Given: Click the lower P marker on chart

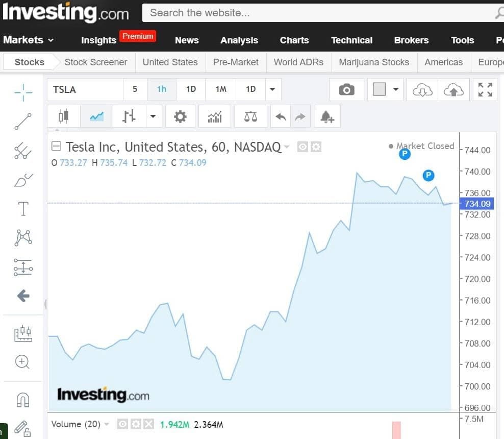Looking at the screenshot, I should (428, 175).
